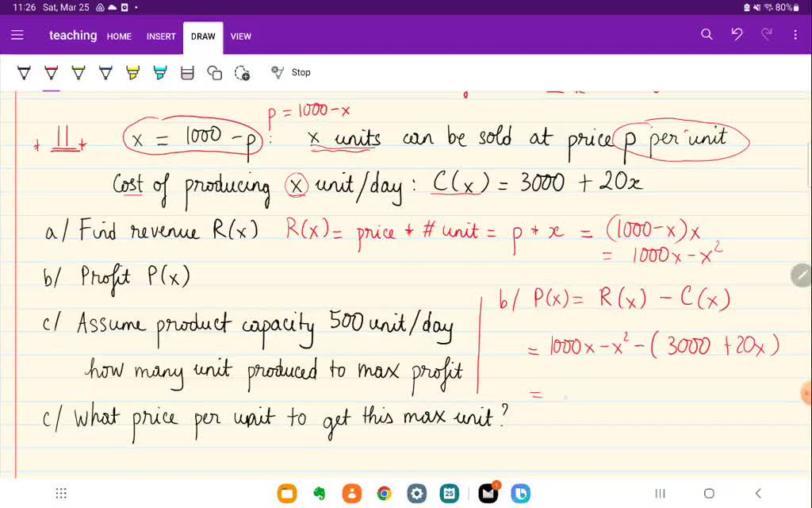Enable the pen-disable Stop mode icon

[x=278, y=71]
